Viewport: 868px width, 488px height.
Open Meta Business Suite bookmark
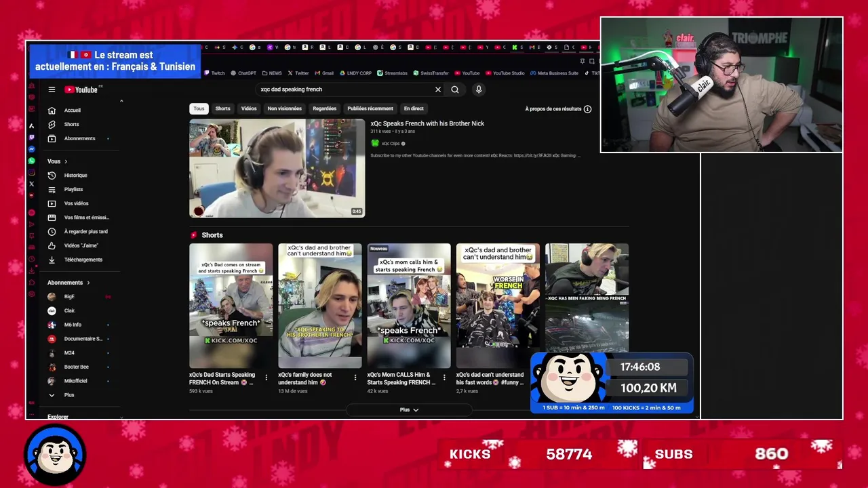tap(554, 73)
